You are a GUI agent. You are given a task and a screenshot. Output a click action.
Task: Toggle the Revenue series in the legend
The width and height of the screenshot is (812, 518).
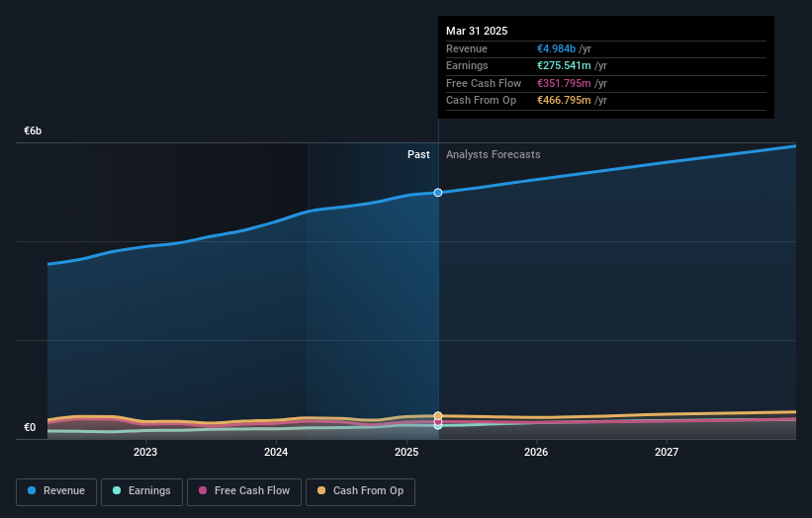coord(56,491)
